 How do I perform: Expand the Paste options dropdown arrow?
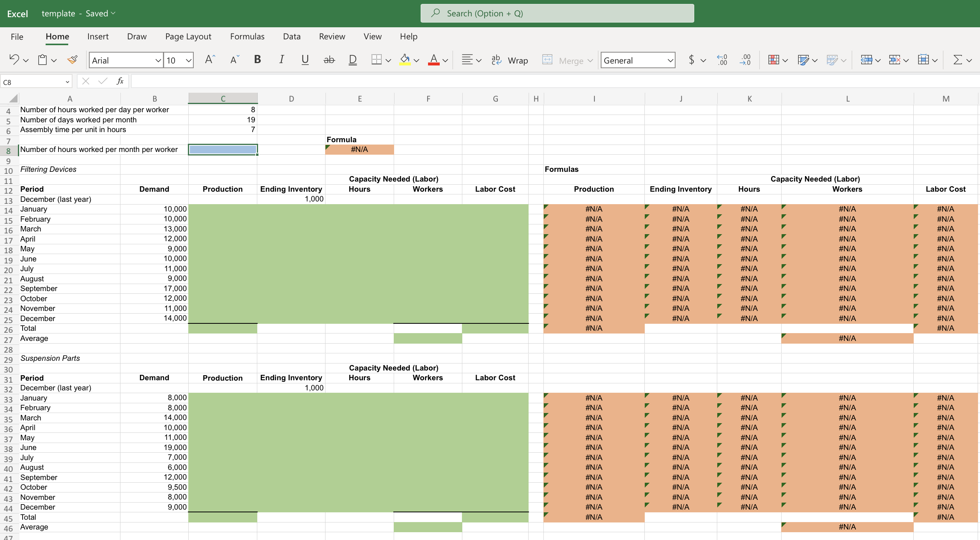(54, 60)
